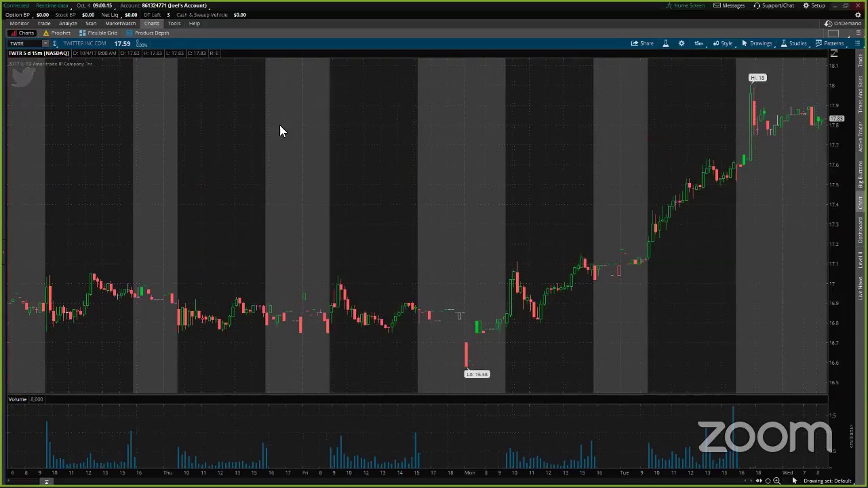Select the pointer cursor tool below chart

click(x=794, y=481)
